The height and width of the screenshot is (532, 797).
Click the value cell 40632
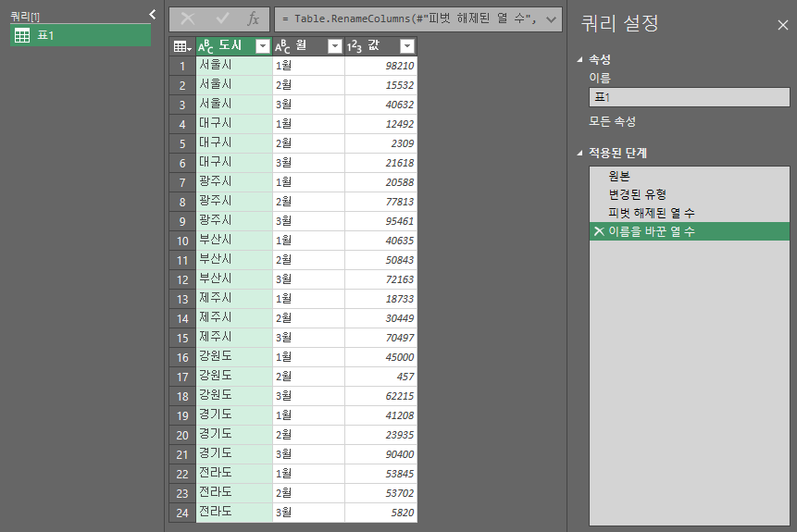[380, 105]
